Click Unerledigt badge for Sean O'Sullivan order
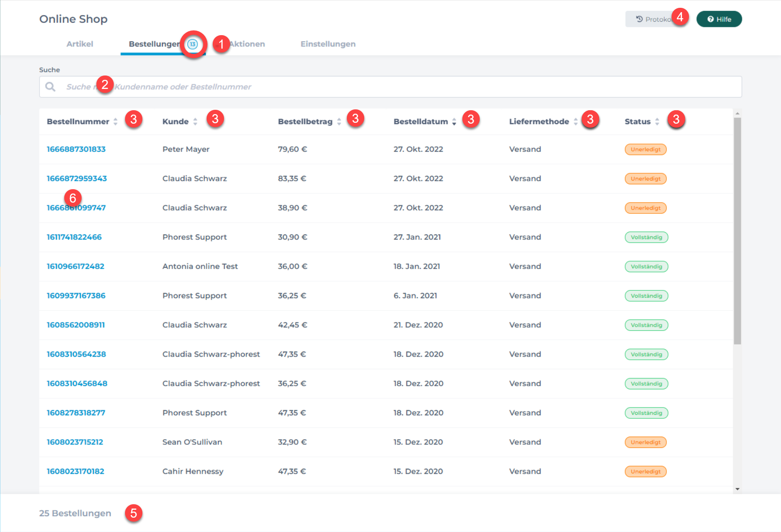The height and width of the screenshot is (532, 781). [x=646, y=442]
